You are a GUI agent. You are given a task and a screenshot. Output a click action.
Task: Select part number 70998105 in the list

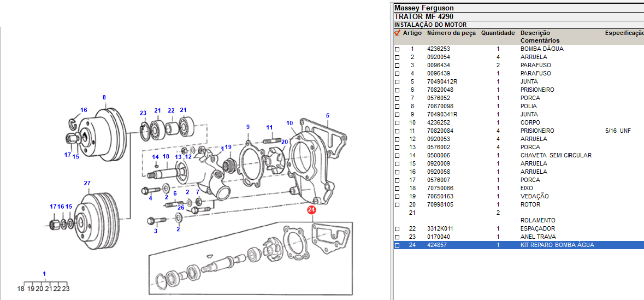(440, 204)
